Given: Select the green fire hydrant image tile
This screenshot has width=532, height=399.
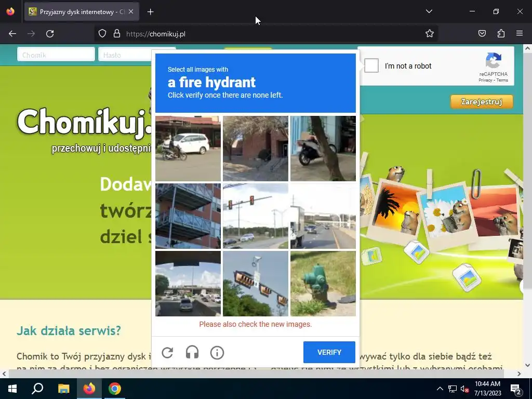Looking at the screenshot, I should point(323,284).
